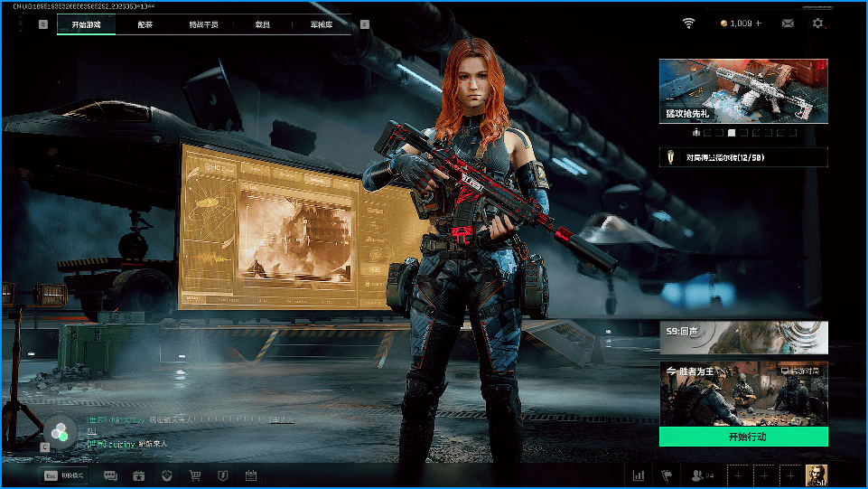Click the shield with lightning bolt icon
The width and height of the screenshot is (868, 489).
(222, 475)
